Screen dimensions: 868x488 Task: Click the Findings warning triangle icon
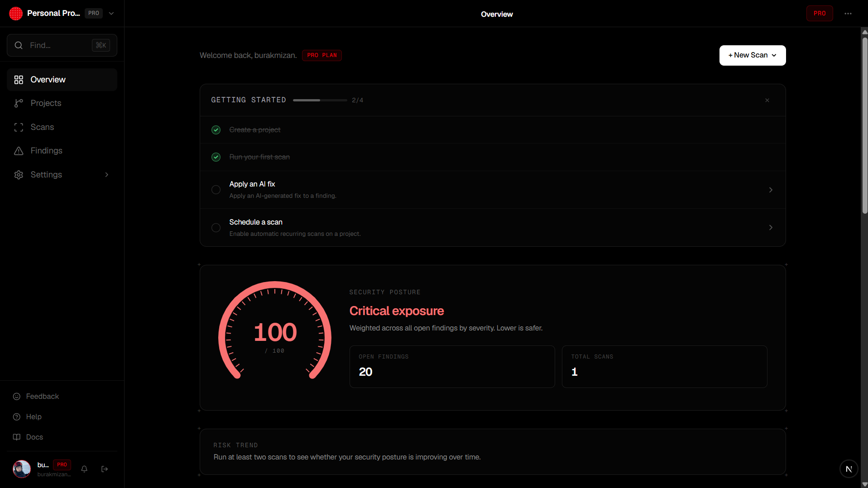(x=19, y=151)
